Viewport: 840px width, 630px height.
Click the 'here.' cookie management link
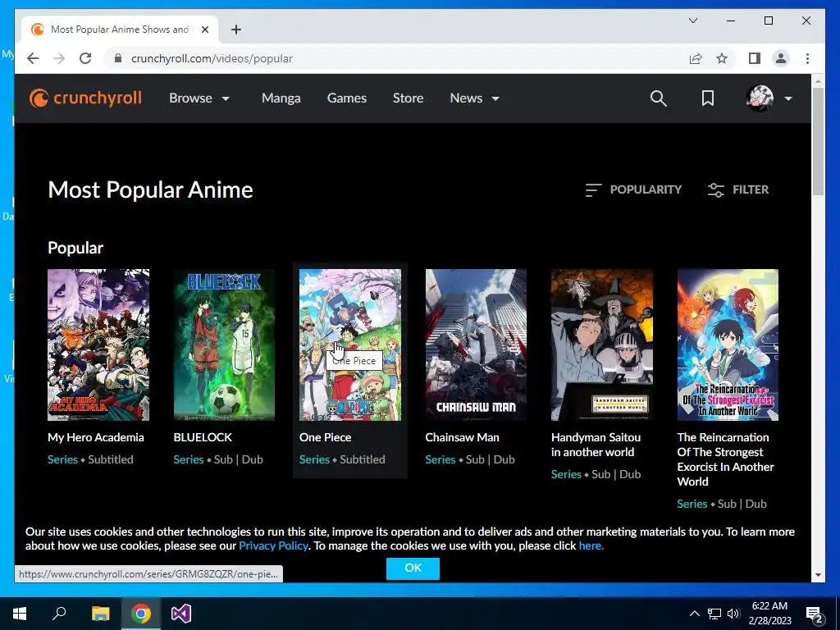(x=591, y=546)
